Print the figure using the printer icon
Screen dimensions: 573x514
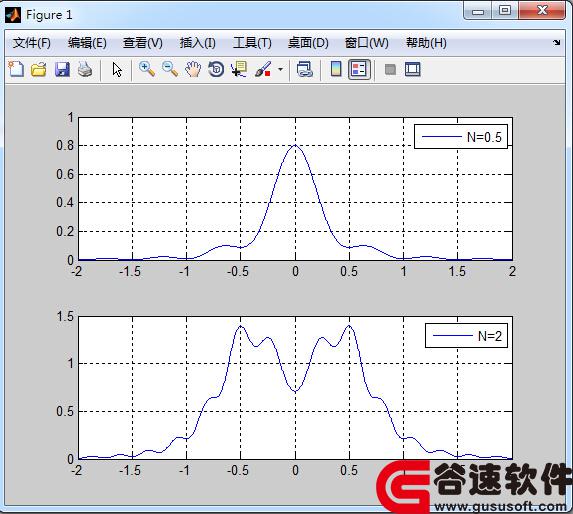(85, 69)
